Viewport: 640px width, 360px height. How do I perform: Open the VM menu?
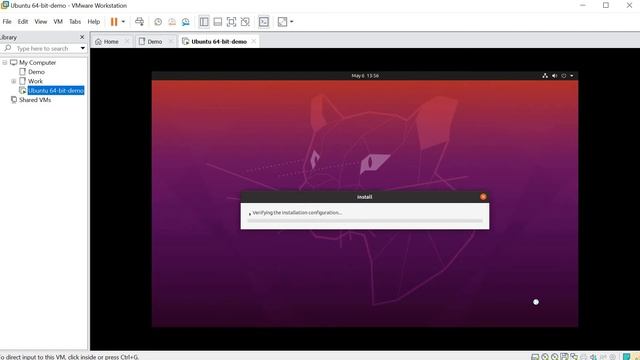[58, 22]
